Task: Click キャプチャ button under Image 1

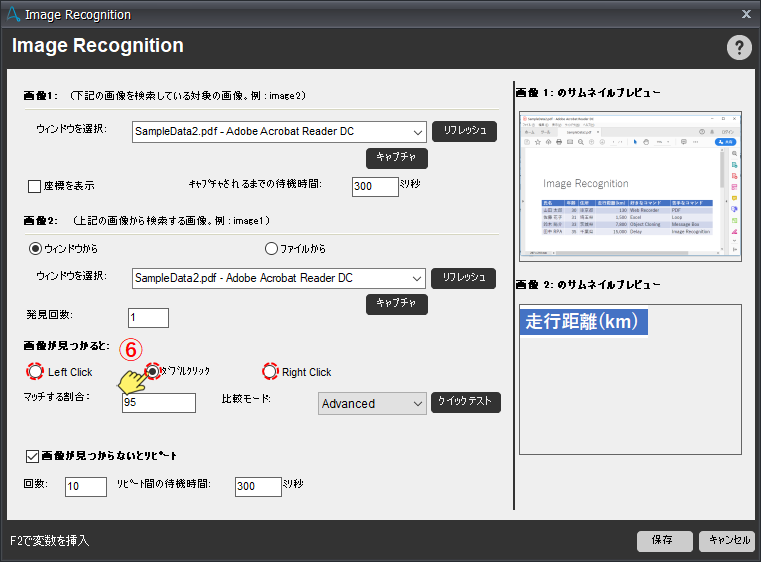Action: [397, 158]
